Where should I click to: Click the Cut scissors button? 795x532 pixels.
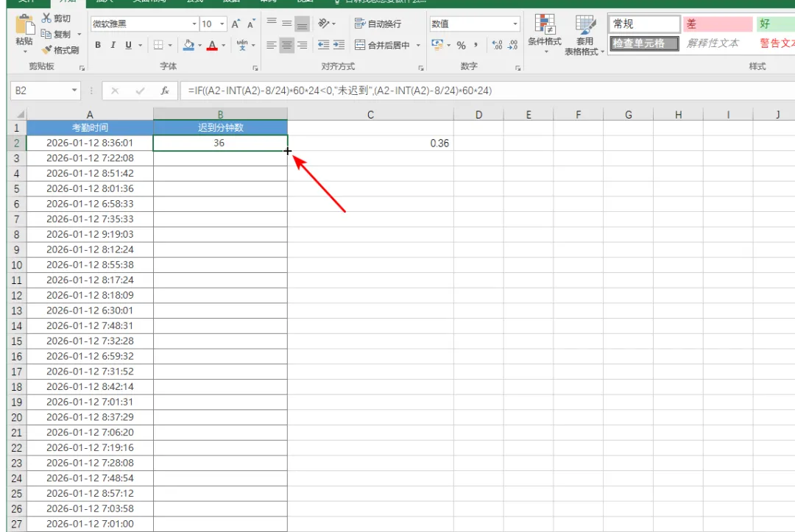(x=56, y=18)
